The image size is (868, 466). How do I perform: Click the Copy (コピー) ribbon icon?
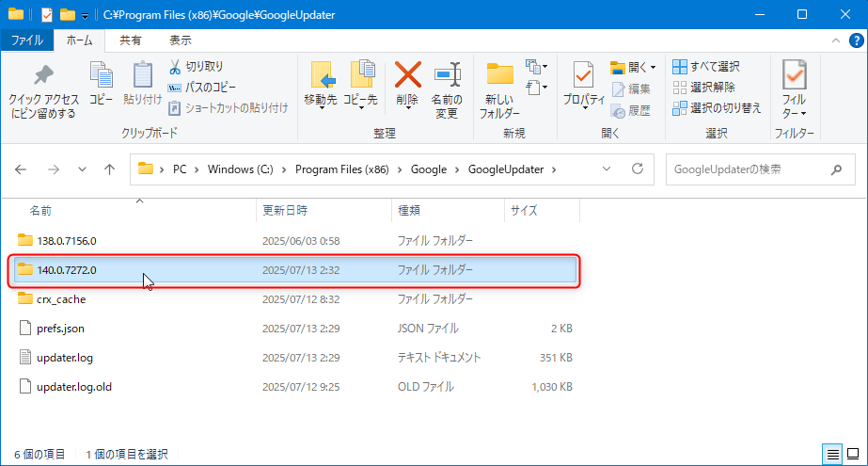tap(101, 74)
